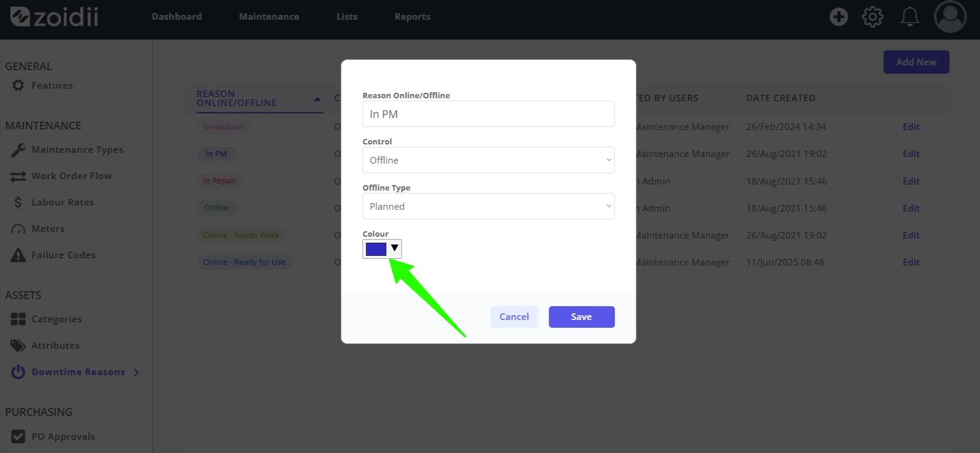Select Downtime Reasons in sidebar
The image size is (980, 453).
[x=78, y=372]
